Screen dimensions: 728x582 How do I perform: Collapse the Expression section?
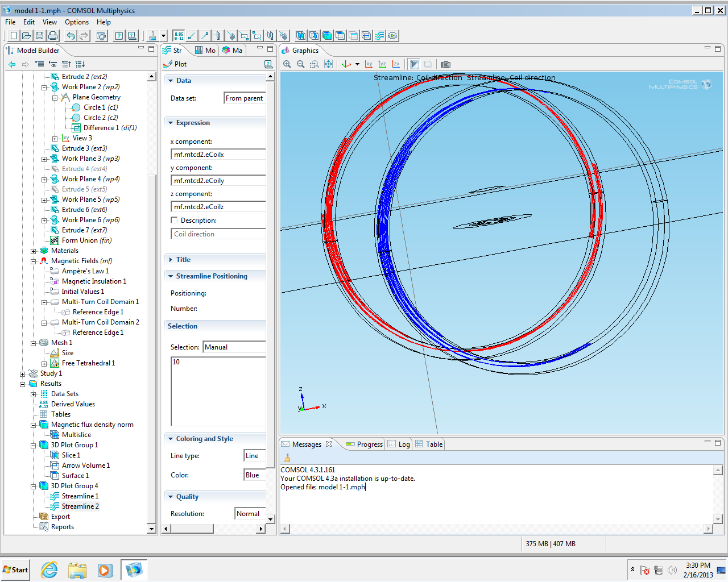pyautogui.click(x=170, y=123)
